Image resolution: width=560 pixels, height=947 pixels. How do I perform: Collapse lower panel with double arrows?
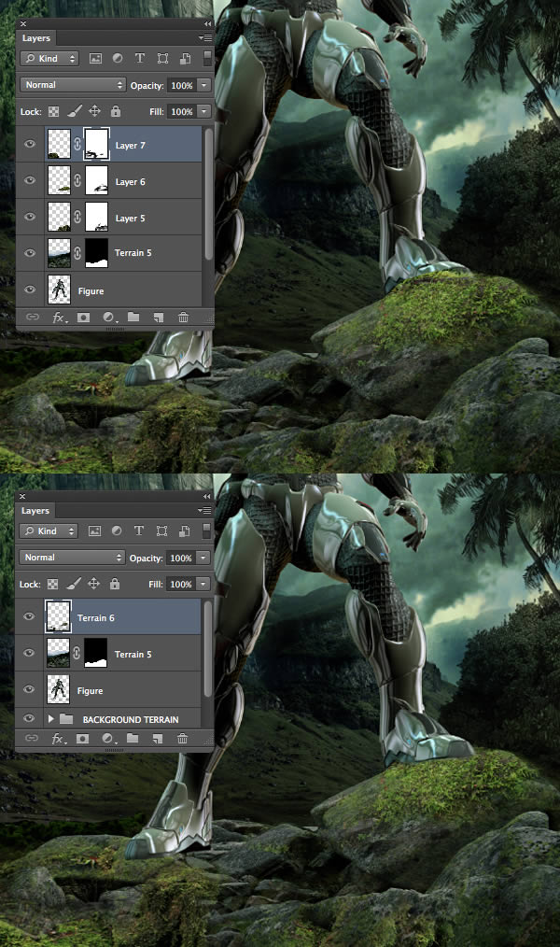click(x=206, y=496)
